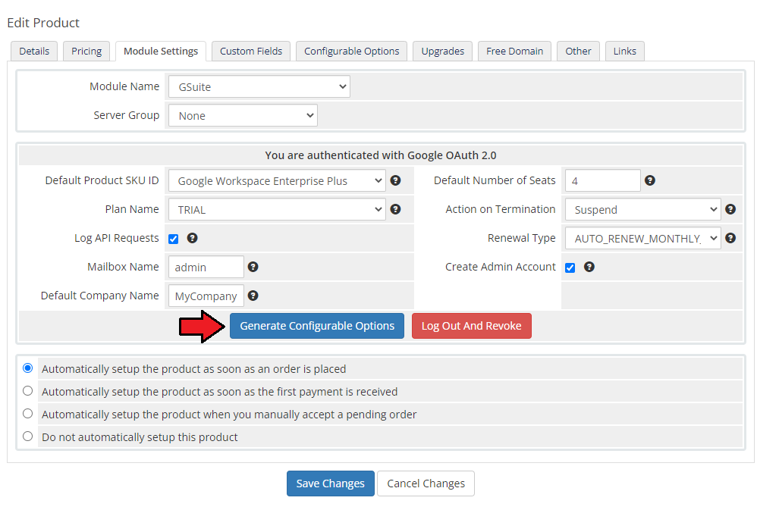
Task: Expand Default Product SKU ID dropdown
Action: click(x=277, y=181)
